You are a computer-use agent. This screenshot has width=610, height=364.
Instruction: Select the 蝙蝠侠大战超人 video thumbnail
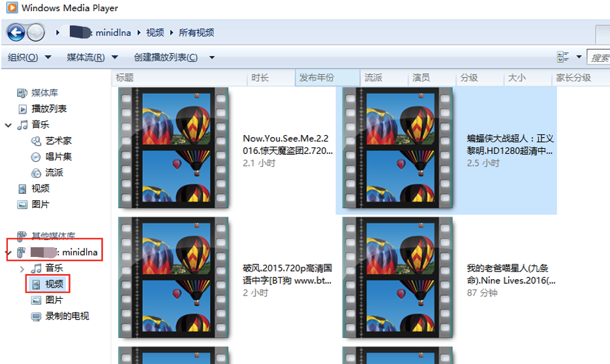(397, 148)
